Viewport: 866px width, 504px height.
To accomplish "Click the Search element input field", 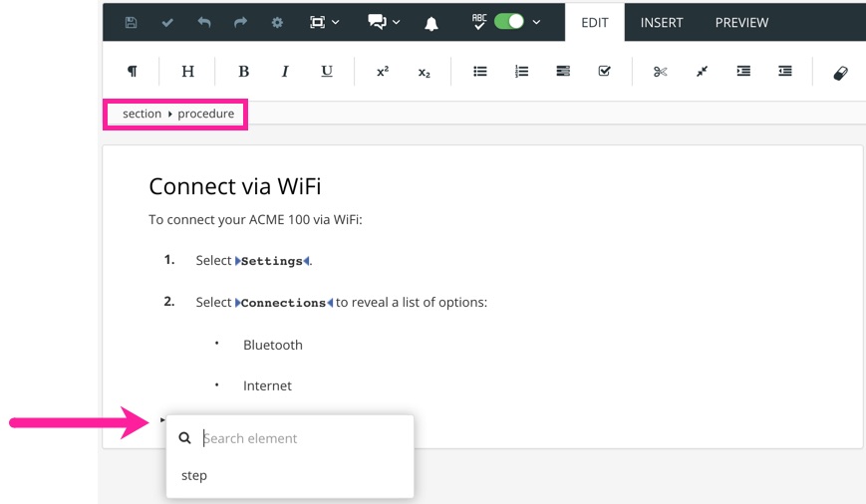I will [299, 438].
